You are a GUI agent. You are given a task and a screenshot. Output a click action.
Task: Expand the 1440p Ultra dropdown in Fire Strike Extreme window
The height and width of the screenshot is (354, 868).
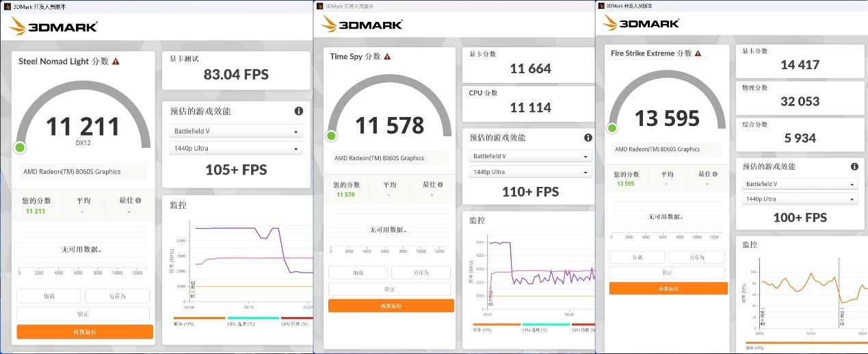click(800, 199)
